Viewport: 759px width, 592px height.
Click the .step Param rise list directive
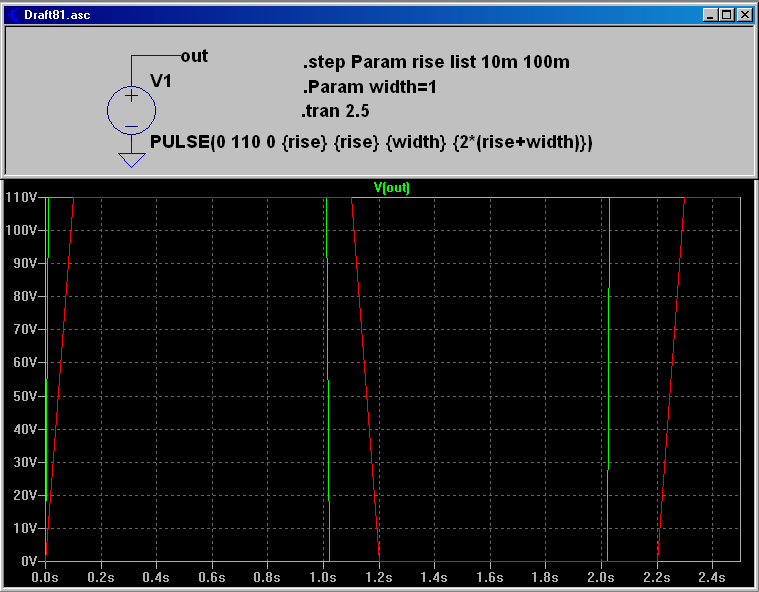[x=436, y=62]
